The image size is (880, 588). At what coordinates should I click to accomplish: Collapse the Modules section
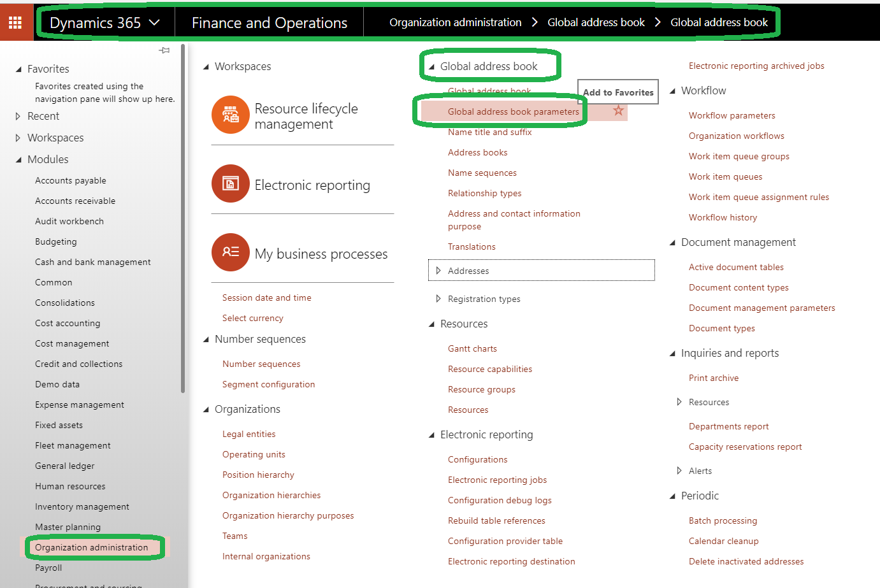coord(18,159)
